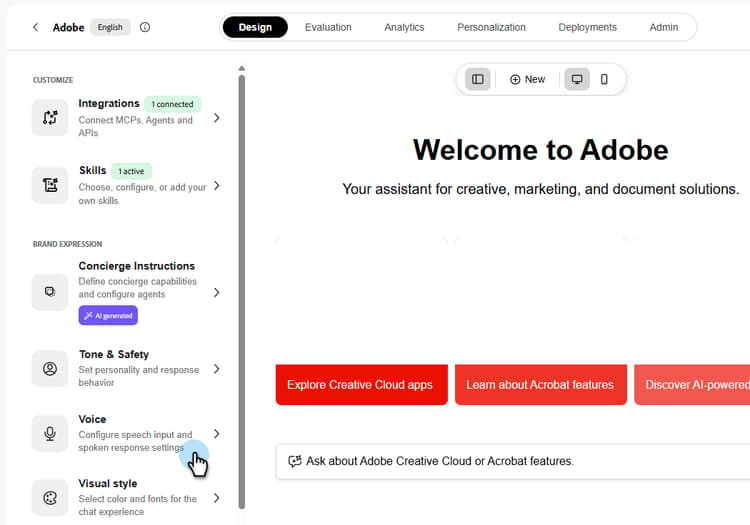Click the Visual style palette icon
The height and width of the screenshot is (525, 750).
coord(50,498)
